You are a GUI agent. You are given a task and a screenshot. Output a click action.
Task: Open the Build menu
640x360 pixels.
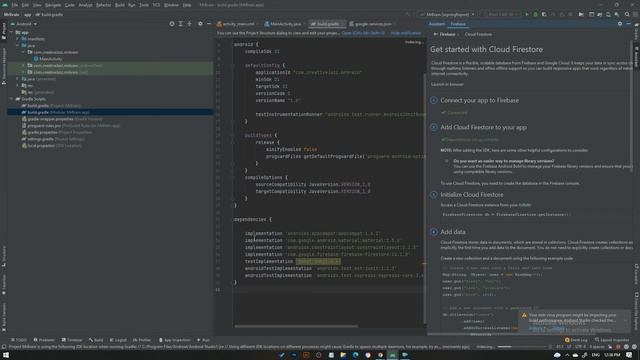(120, 5)
